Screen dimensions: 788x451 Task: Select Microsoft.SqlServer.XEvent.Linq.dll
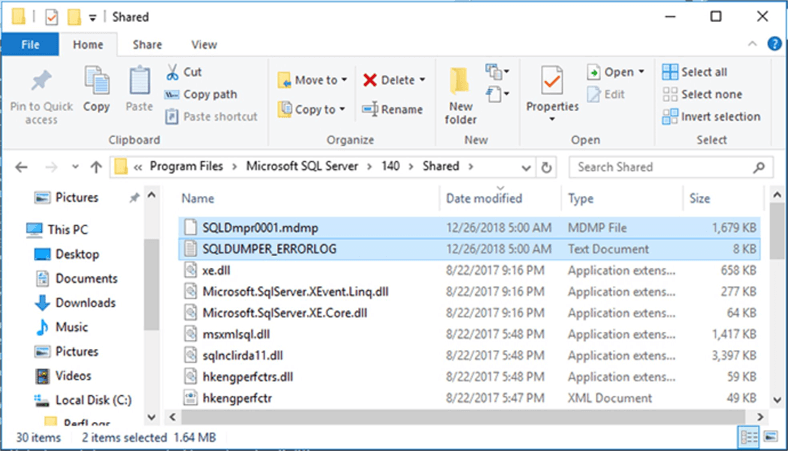469,292
